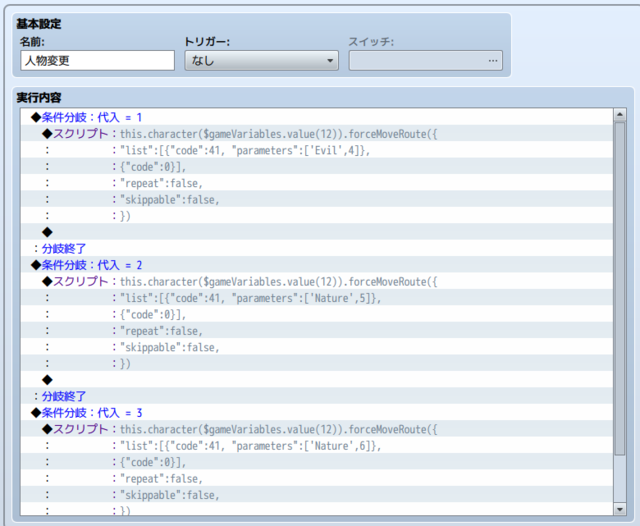Select the second 分岐終了 line
Image resolution: width=640 pixels, height=526 pixels.
click(317, 396)
